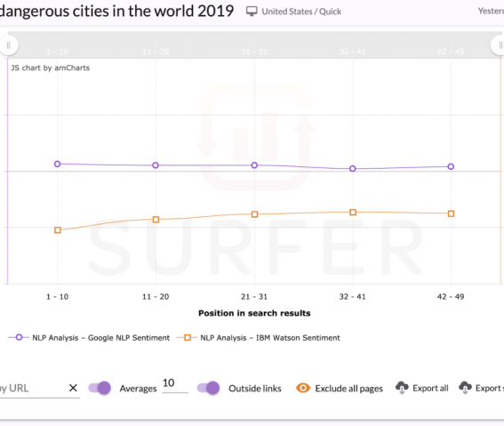Click the 21 - 31 axis label
The image size is (504, 426).
coord(254,297)
